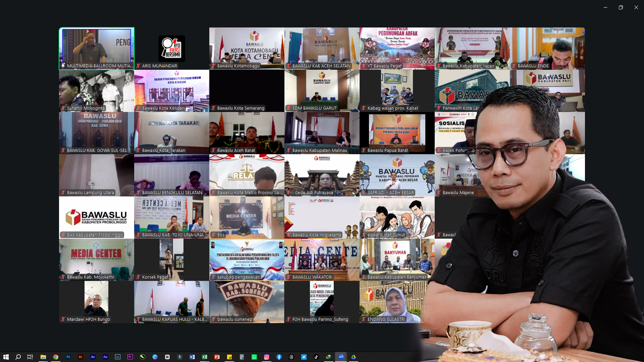Select the YT Bawaslu Pegaf video tile
This screenshot has height=362, width=644.
397,49
